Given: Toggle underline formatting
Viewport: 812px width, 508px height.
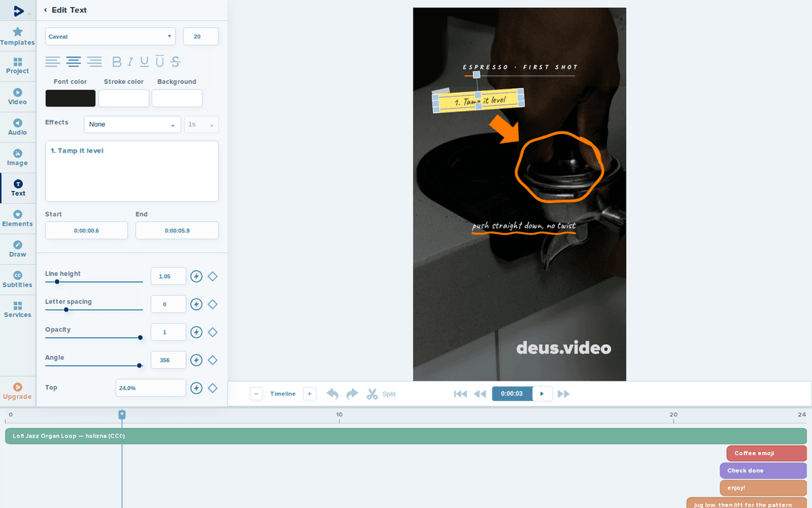Looking at the screenshot, I should (144, 62).
